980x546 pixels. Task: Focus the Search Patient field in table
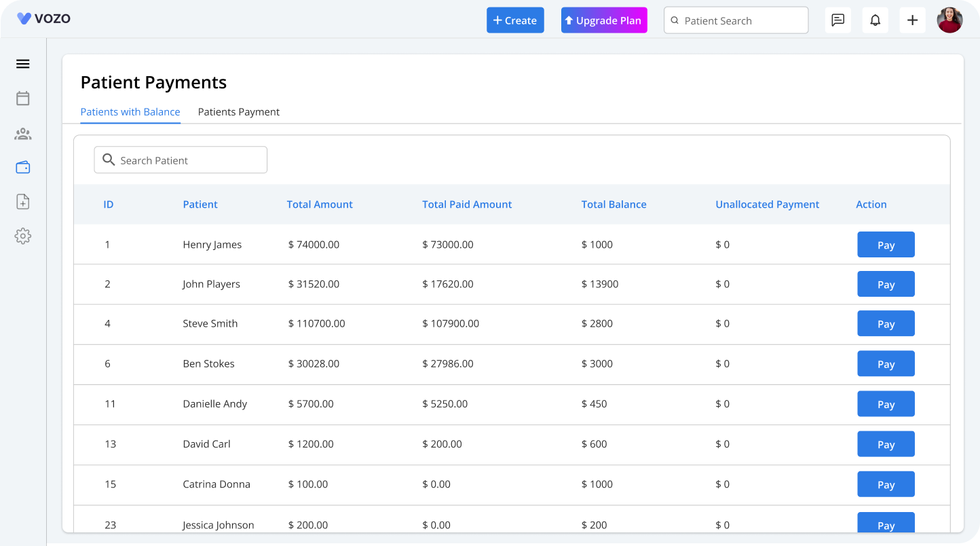tap(181, 160)
